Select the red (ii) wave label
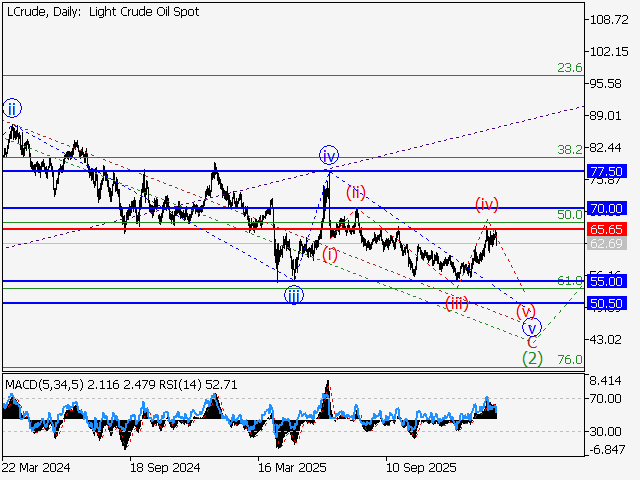This screenshot has width=640, height=480. coord(356,192)
